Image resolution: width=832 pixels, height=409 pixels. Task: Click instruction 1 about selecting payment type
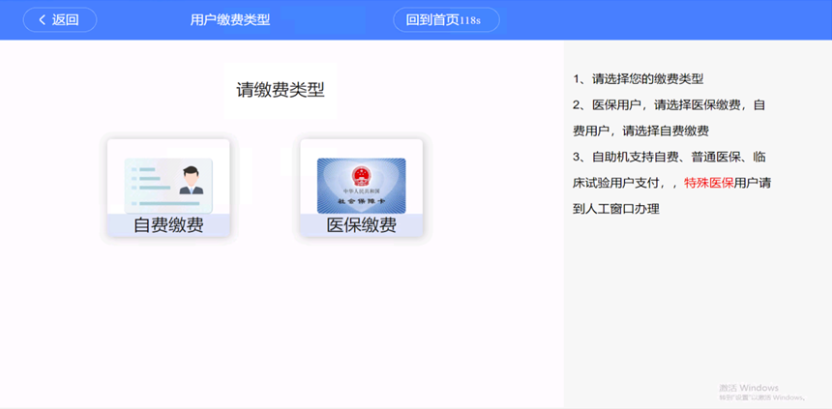click(638, 79)
